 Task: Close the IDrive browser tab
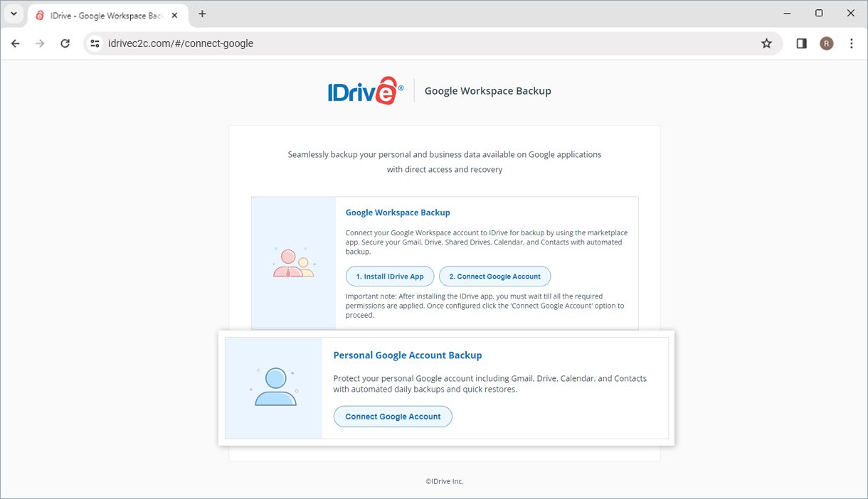[174, 15]
